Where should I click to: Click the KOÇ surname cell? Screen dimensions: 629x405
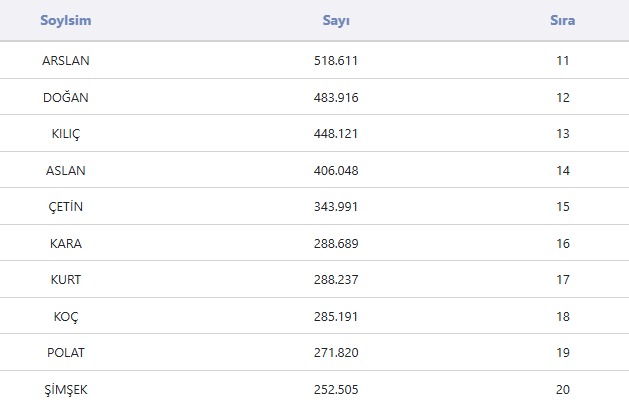coord(66,316)
